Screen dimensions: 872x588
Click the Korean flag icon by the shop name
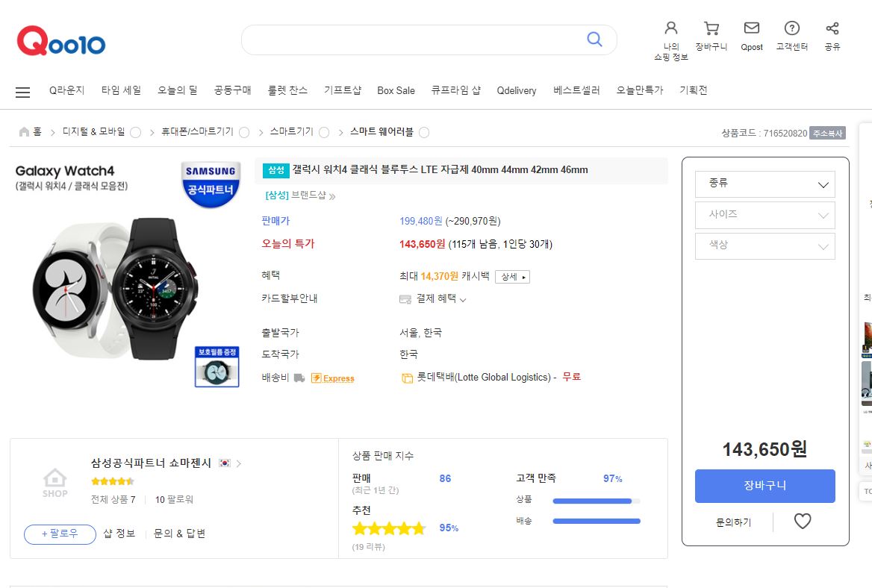click(225, 463)
